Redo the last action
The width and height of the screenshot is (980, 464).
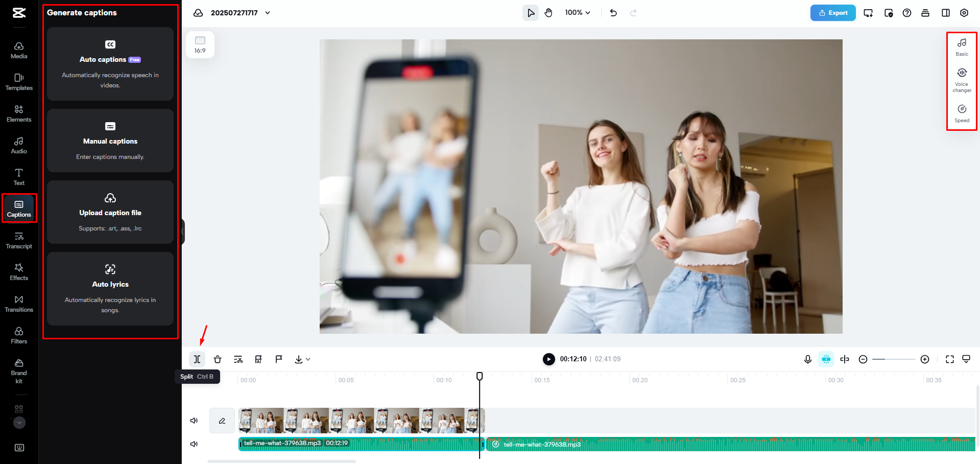pyautogui.click(x=633, y=13)
